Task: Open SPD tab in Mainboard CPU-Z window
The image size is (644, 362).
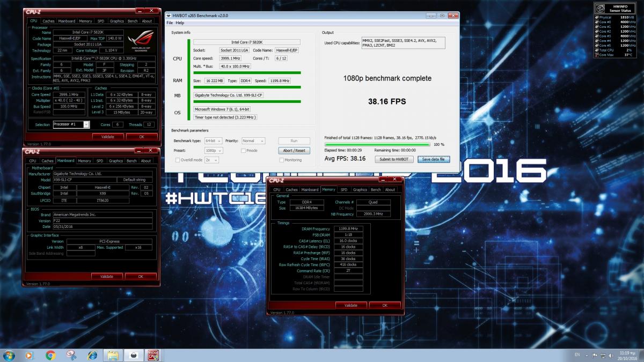Action: (100, 161)
